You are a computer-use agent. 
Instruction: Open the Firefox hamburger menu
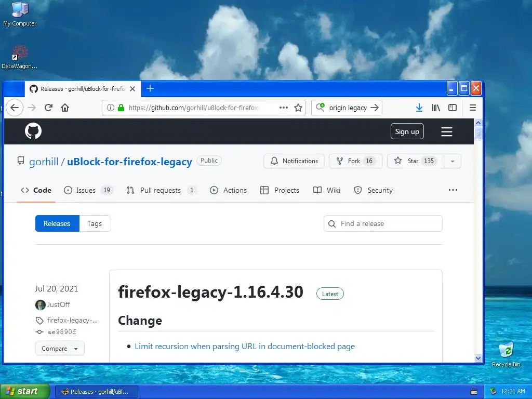473,108
